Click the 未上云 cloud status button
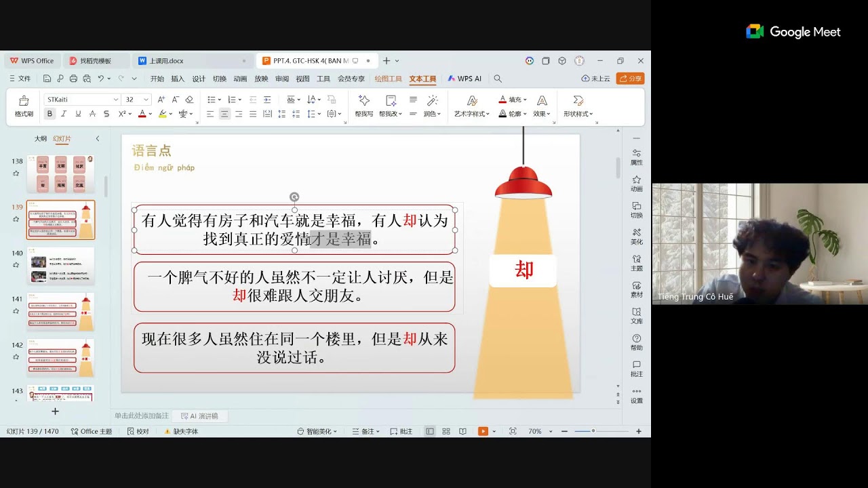Image resolution: width=868 pixels, height=488 pixels. (x=596, y=79)
